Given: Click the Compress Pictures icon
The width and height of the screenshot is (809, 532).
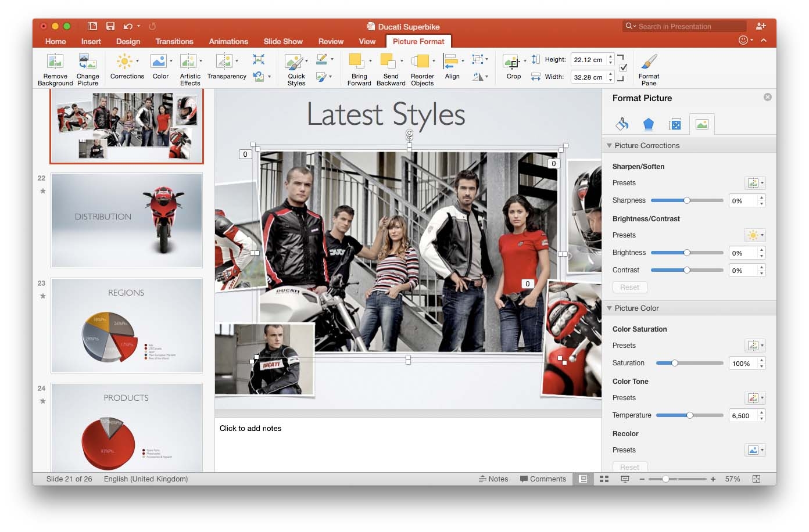Looking at the screenshot, I should (x=259, y=59).
